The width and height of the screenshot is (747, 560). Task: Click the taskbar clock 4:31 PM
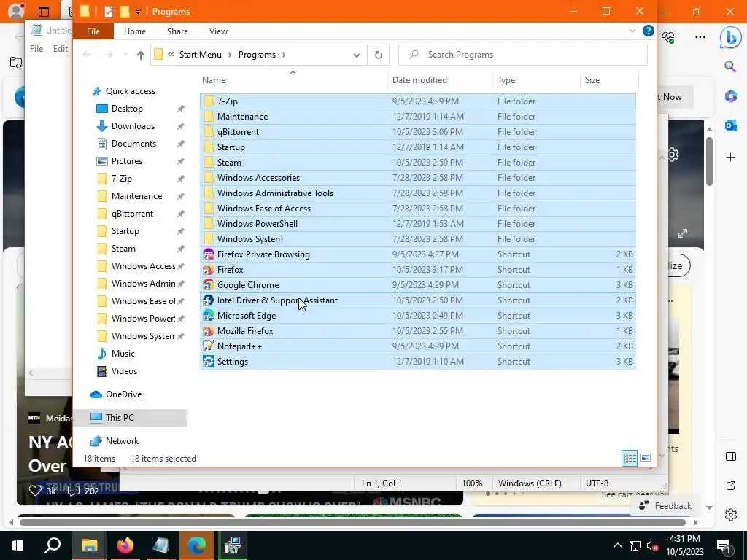point(684,539)
